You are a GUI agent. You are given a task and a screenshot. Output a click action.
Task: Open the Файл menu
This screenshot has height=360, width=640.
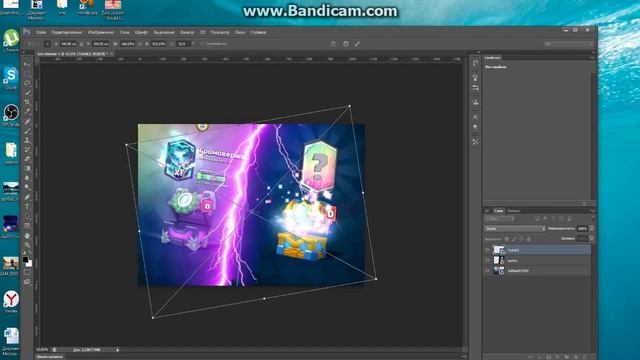tap(41, 32)
